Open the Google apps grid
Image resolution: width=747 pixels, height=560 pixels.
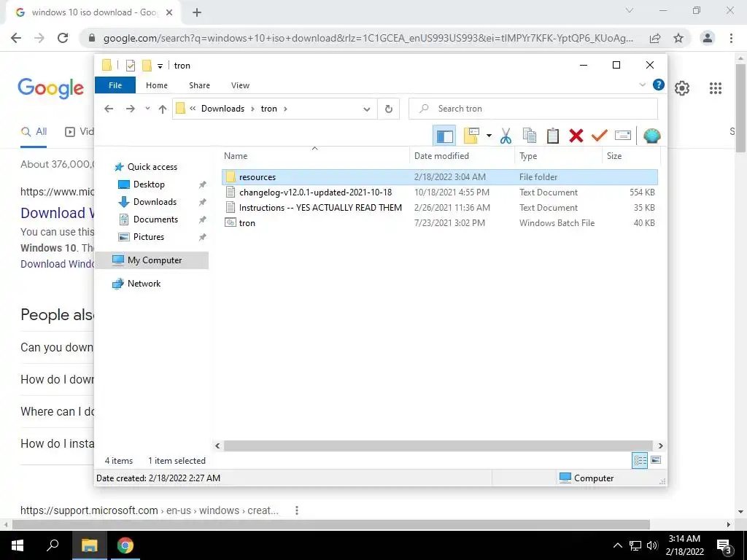[x=715, y=88]
